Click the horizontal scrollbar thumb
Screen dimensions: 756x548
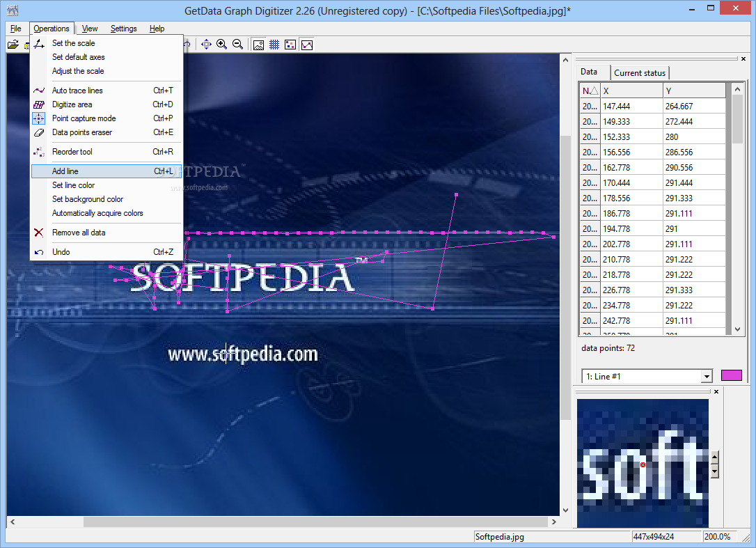tap(315, 522)
